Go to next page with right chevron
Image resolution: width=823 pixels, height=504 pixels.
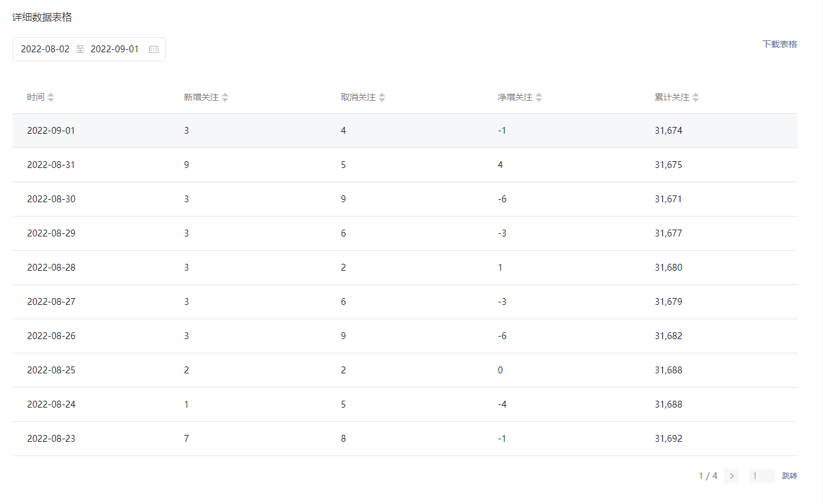731,476
